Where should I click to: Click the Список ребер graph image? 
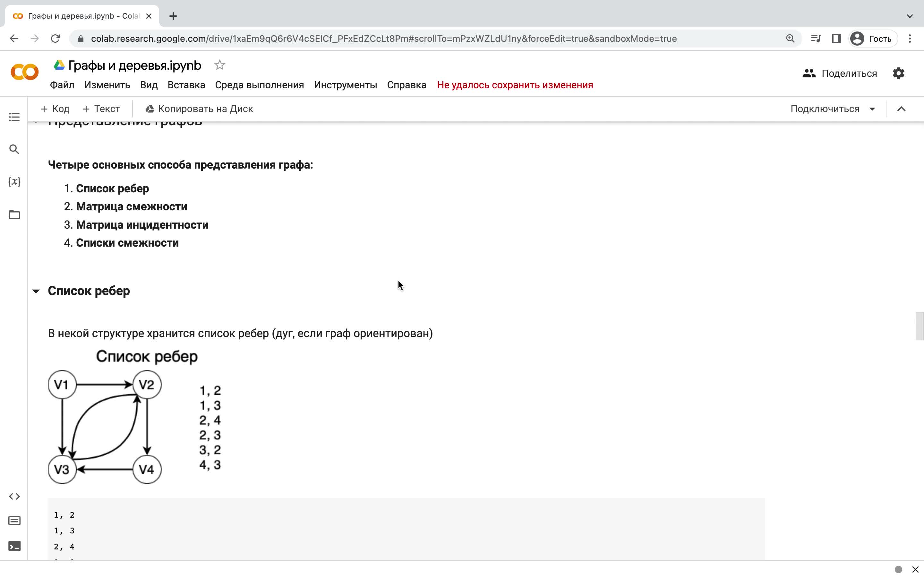tap(134, 417)
